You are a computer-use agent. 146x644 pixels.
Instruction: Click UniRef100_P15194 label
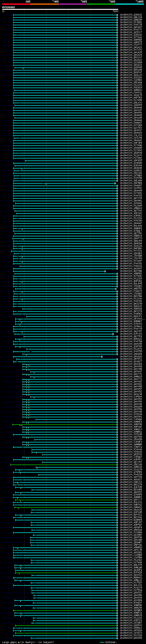click(131, 414)
